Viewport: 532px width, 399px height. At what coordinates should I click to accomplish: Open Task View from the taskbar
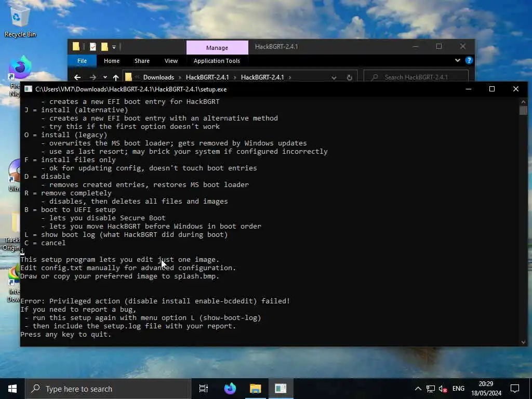point(204,389)
